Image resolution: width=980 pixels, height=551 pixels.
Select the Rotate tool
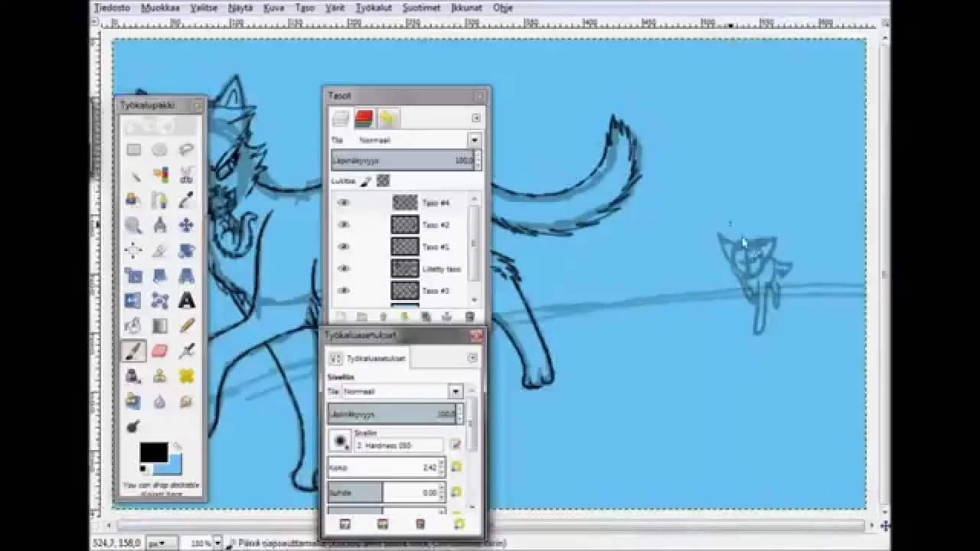[185, 250]
